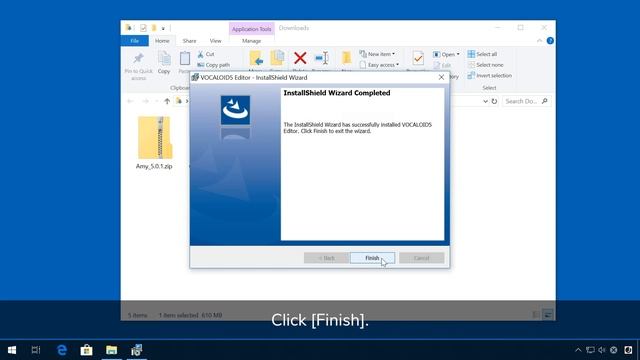Click the Copy ribbon icon

pyautogui.click(x=164, y=59)
